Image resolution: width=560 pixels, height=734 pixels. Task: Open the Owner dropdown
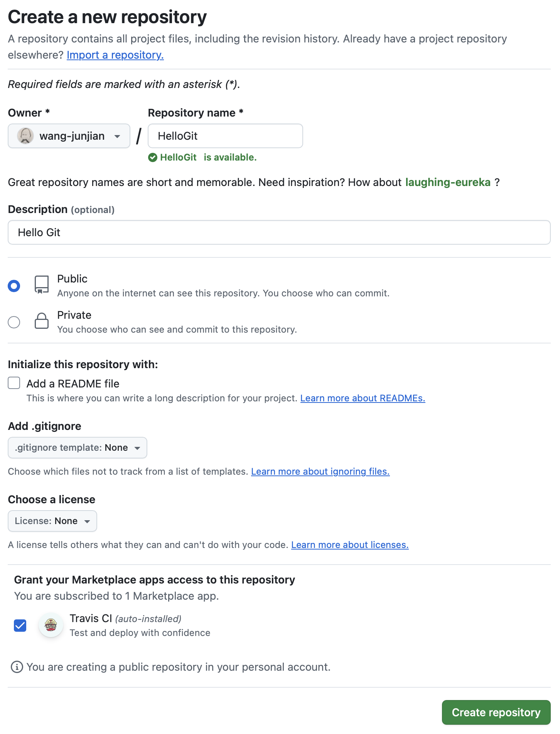(x=69, y=136)
